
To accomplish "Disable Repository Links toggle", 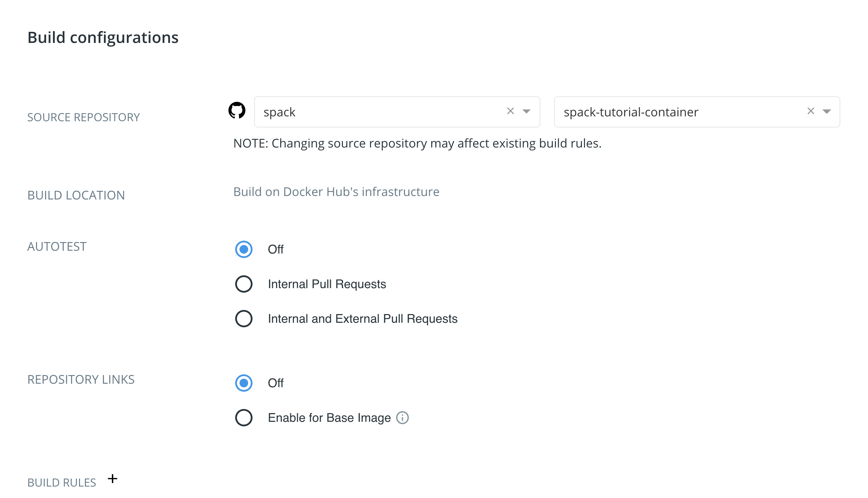I will pyautogui.click(x=243, y=382).
